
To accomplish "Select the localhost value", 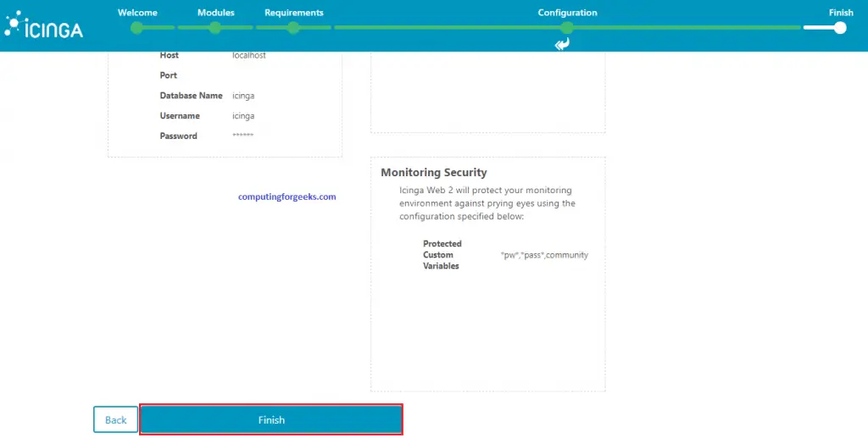I will click(x=249, y=55).
